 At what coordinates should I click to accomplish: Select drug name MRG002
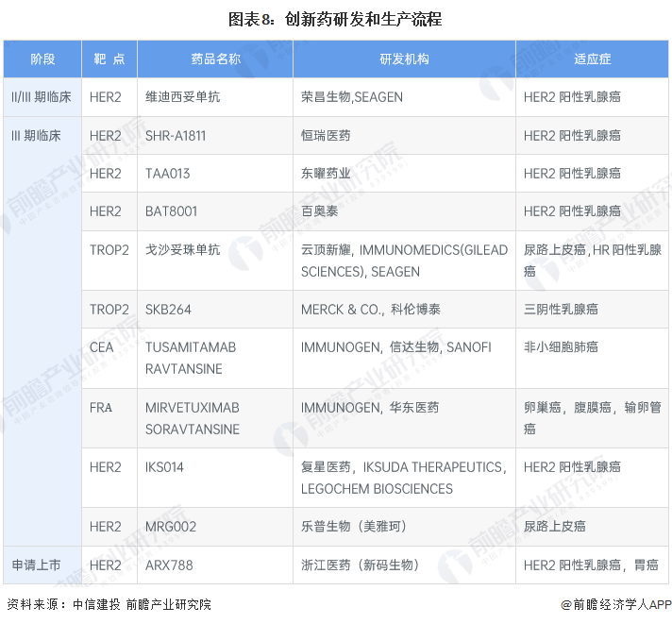[171, 526]
